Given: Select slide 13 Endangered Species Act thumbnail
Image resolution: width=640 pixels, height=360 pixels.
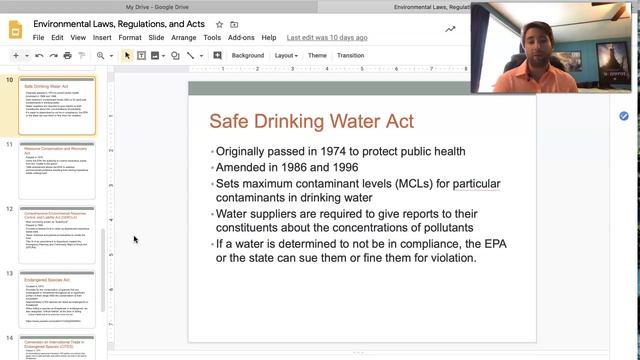Looking at the screenshot, I should [57, 299].
